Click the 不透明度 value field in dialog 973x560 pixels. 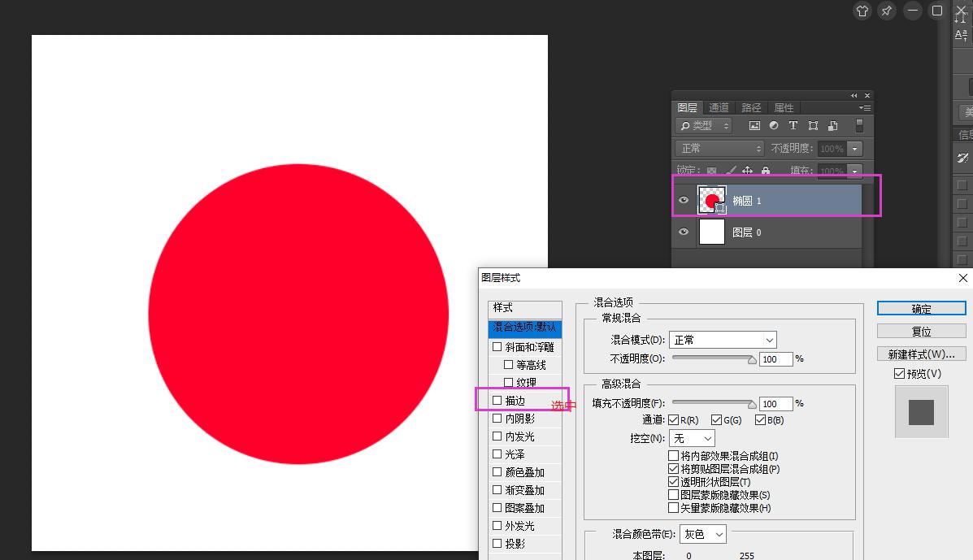tap(775, 359)
